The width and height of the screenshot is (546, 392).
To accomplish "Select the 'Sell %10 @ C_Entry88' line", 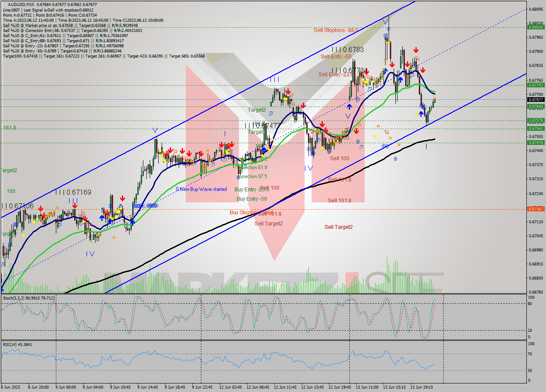I will pyautogui.click(x=63, y=40).
